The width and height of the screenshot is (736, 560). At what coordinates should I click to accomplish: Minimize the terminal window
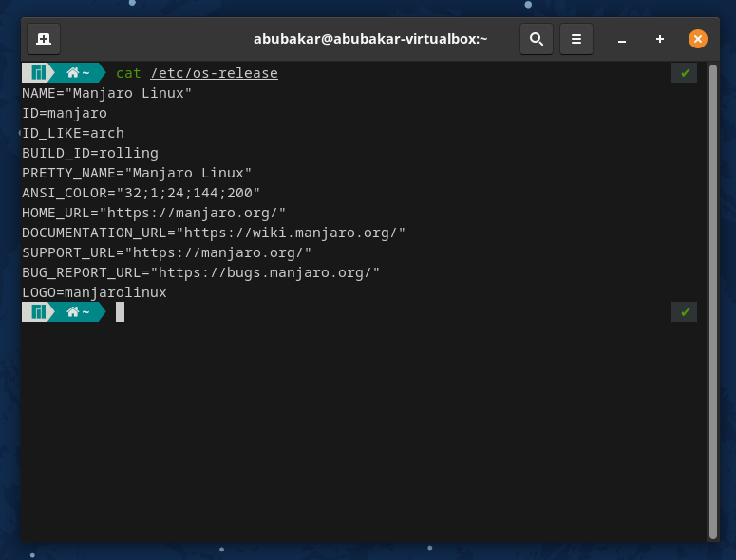[622, 40]
